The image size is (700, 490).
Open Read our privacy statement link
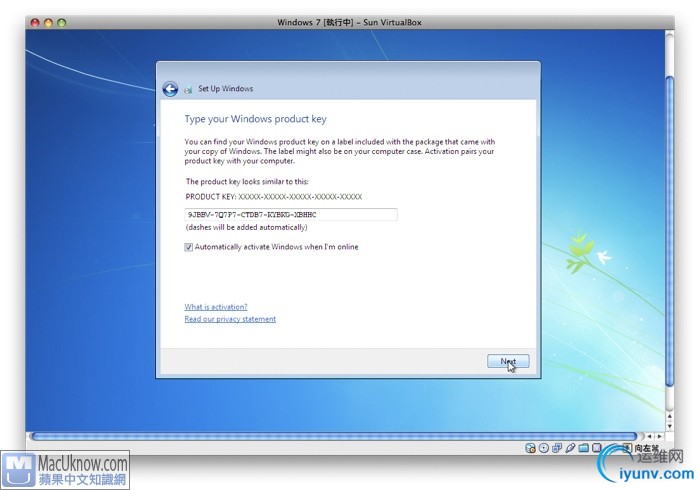(x=230, y=319)
